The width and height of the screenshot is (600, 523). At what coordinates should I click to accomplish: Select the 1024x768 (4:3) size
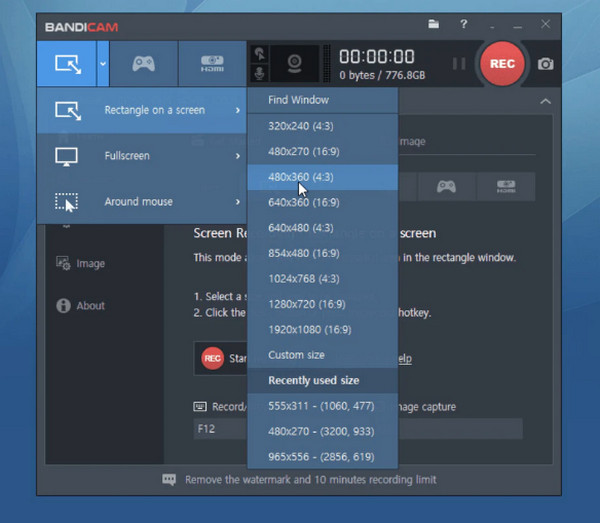tap(323, 279)
